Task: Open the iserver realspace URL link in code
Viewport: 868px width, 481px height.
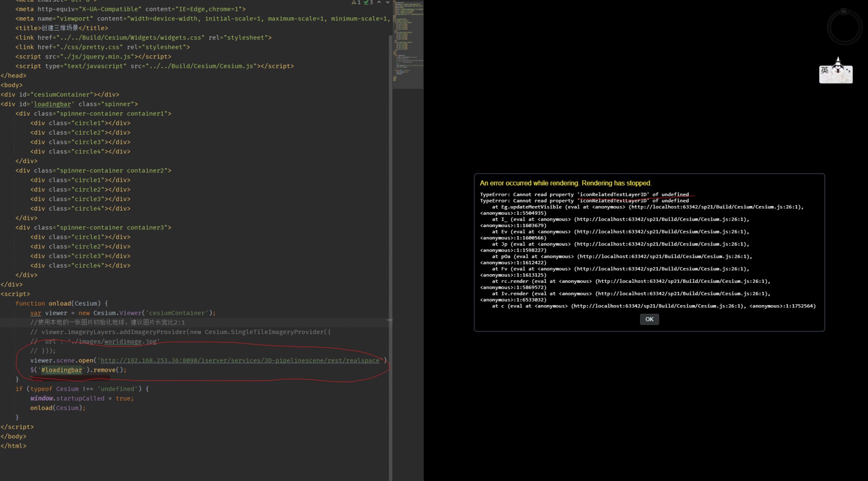Action: [x=240, y=360]
